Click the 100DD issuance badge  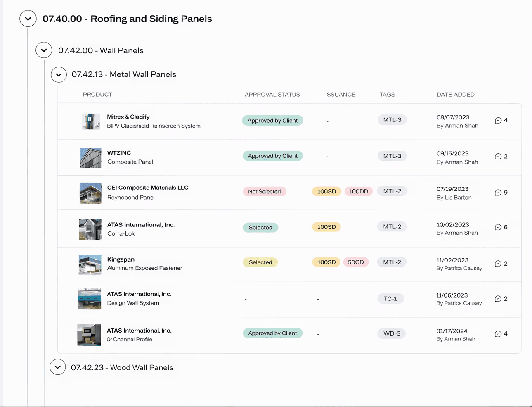pos(358,192)
